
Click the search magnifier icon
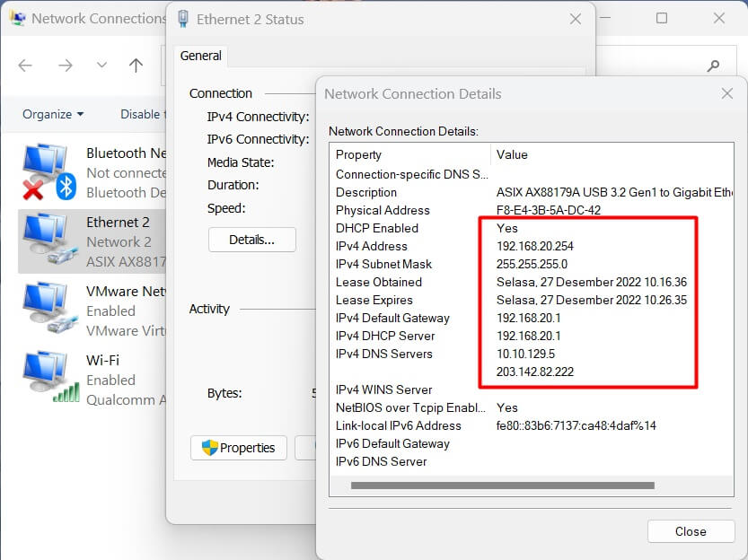click(714, 66)
